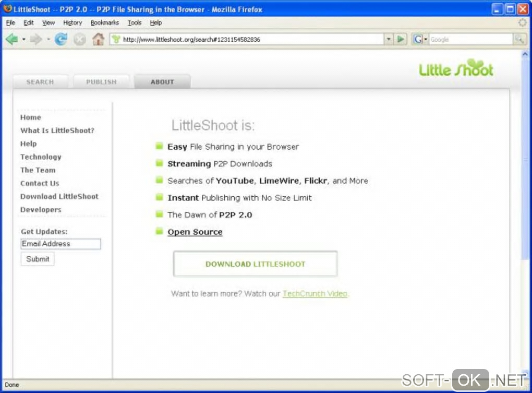The image size is (532, 393).
Task: Open the Help menu
Action: pyautogui.click(x=156, y=23)
